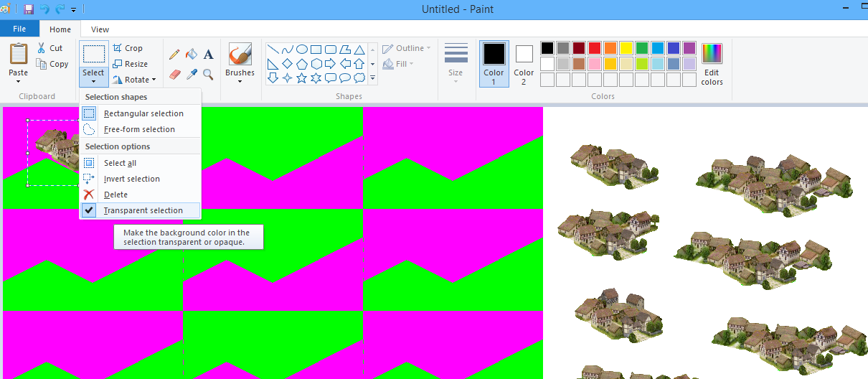Pick the Five-point star shape

(x=302, y=78)
